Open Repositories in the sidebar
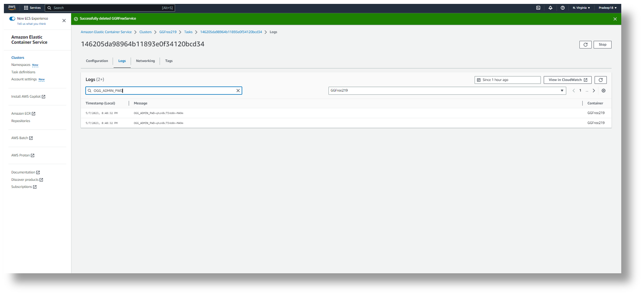The image size is (644, 296). pos(21,121)
